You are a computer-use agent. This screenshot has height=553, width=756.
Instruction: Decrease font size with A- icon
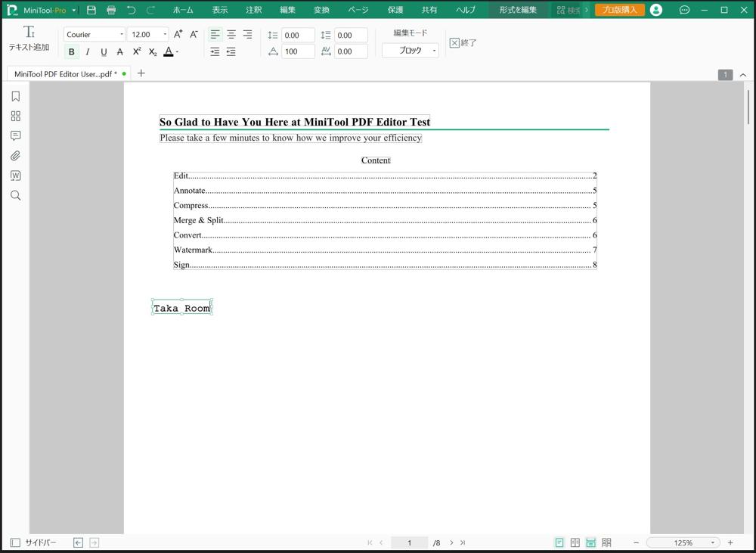(194, 34)
